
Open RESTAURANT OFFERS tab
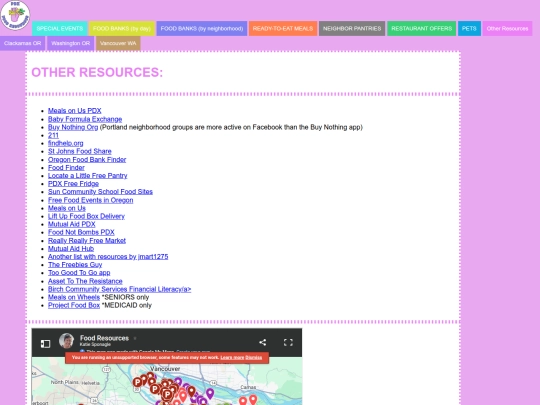(x=422, y=29)
